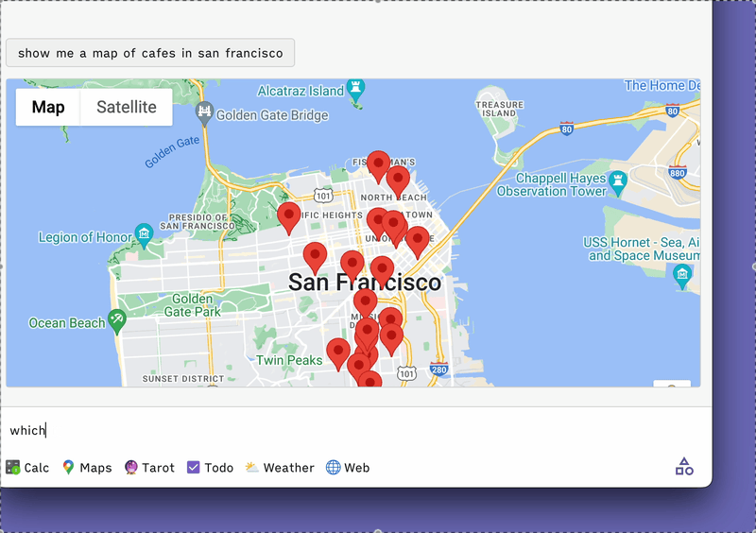Switch to the Map view tab
Viewport: 756px width, 533px height.
[x=48, y=107]
